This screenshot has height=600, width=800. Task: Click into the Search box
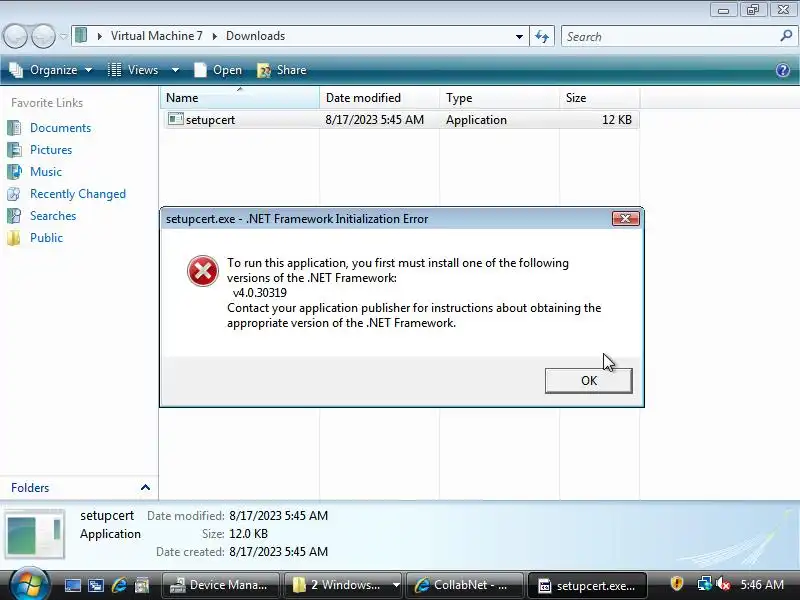pos(671,37)
